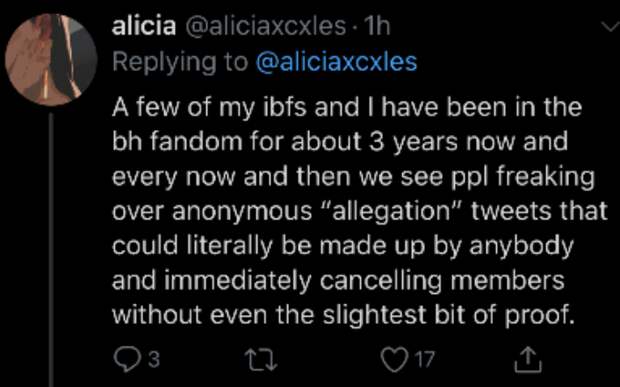Click "without even the slightest bit of proof."
Viewport: 620px width, 387px height.
pyautogui.click(x=343, y=315)
